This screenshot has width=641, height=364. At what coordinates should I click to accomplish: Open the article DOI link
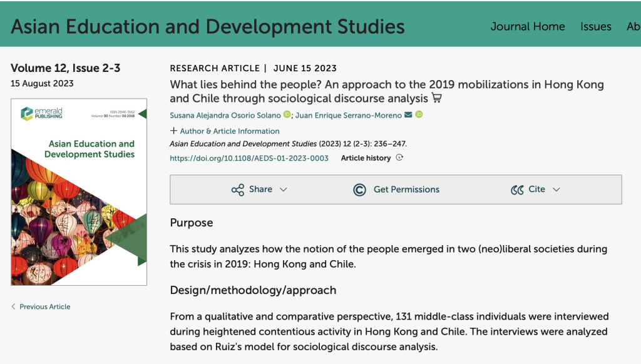[x=249, y=158]
